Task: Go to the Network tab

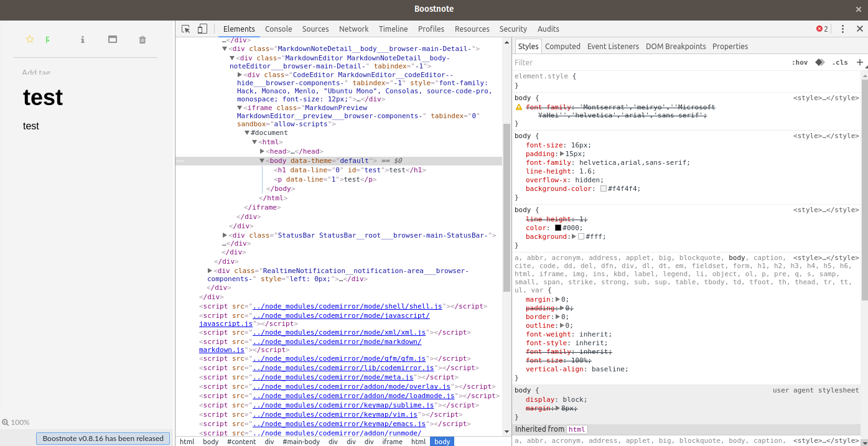Action: pos(353,29)
